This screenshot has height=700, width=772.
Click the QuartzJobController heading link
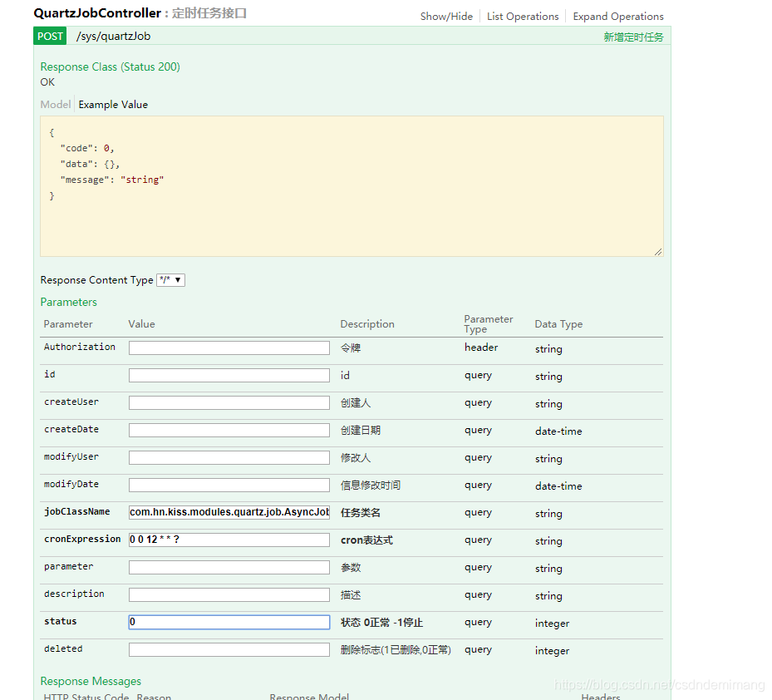pyautogui.click(x=97, y=13)
